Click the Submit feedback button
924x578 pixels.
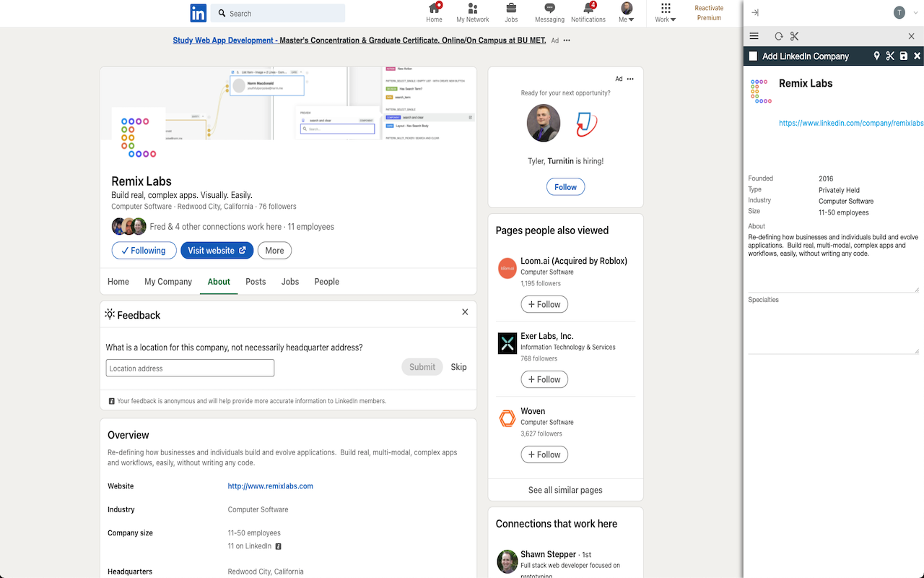(x=422, y=367)
